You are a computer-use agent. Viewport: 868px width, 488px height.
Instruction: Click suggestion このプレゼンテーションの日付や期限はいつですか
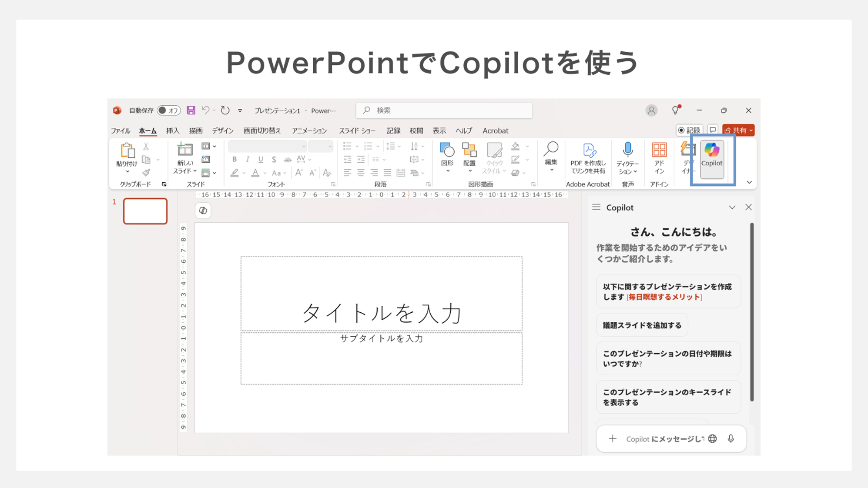tap(668, 359)
